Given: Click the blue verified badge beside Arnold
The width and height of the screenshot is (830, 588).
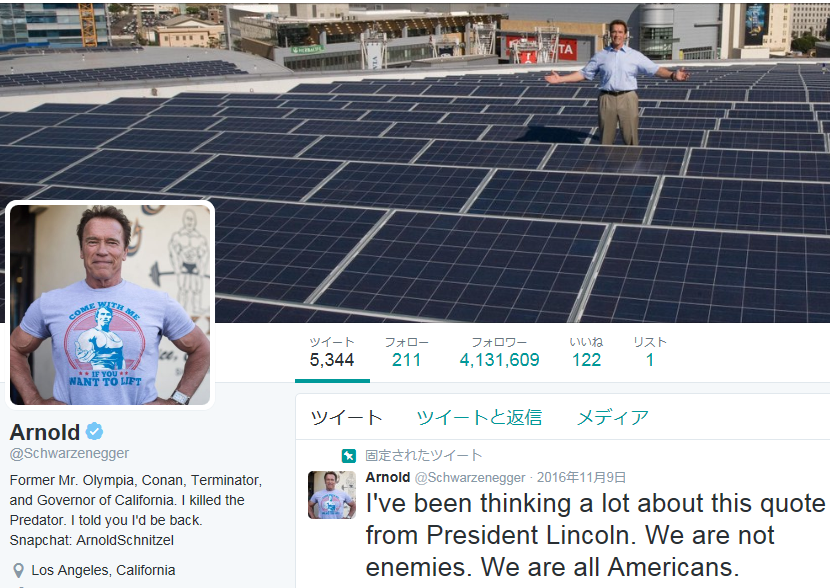Looking at the screenshot, I should [95, 432].
